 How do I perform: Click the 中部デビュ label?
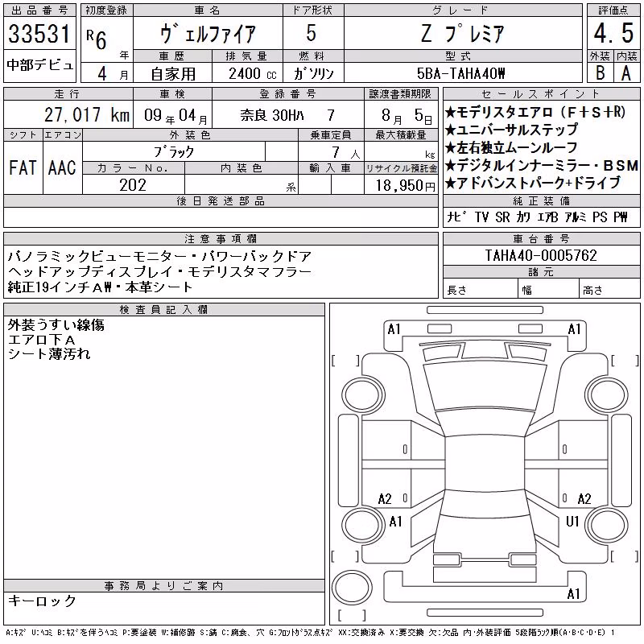point(39,65)
